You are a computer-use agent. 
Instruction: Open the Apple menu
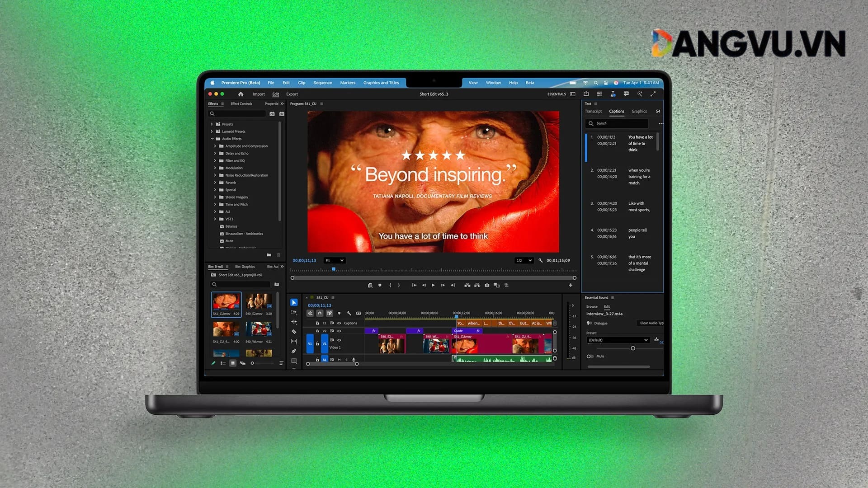[x=212, y=83]
